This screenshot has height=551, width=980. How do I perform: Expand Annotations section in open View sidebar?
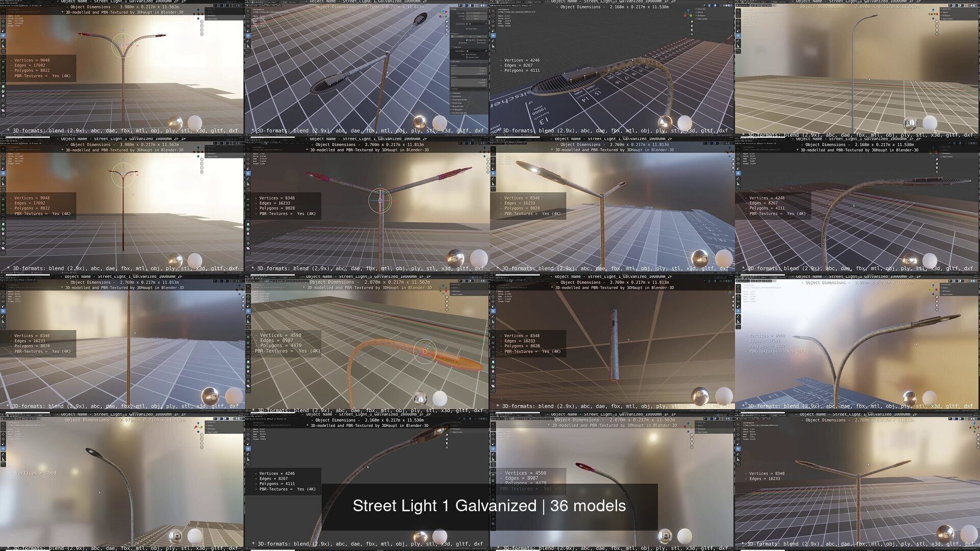(x=456, y=96)
